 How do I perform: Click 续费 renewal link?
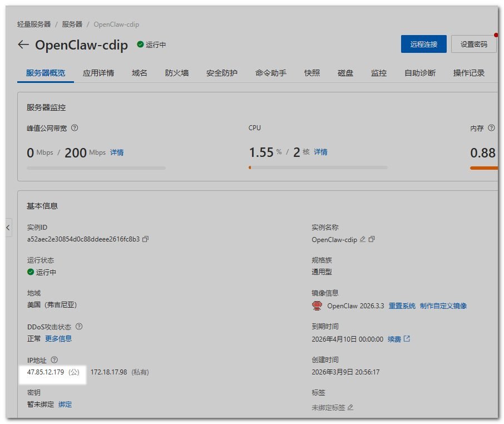(x=394, y=339)
